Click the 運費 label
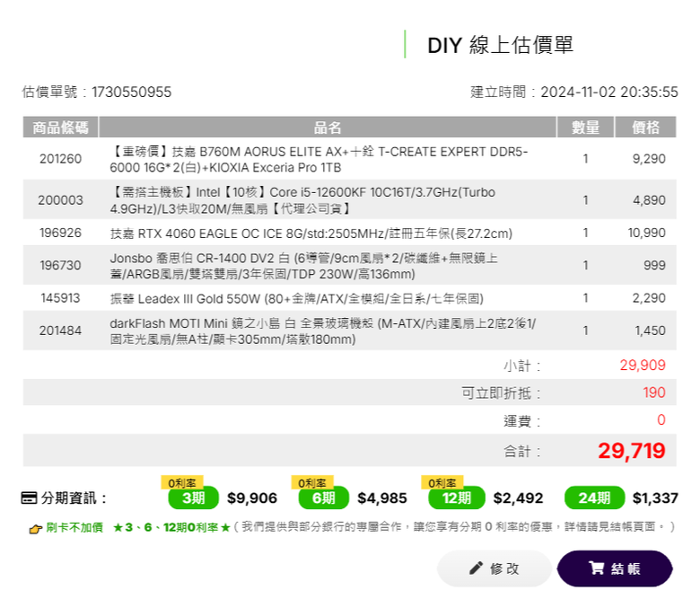The image size is (700, 608). point(522,421)
